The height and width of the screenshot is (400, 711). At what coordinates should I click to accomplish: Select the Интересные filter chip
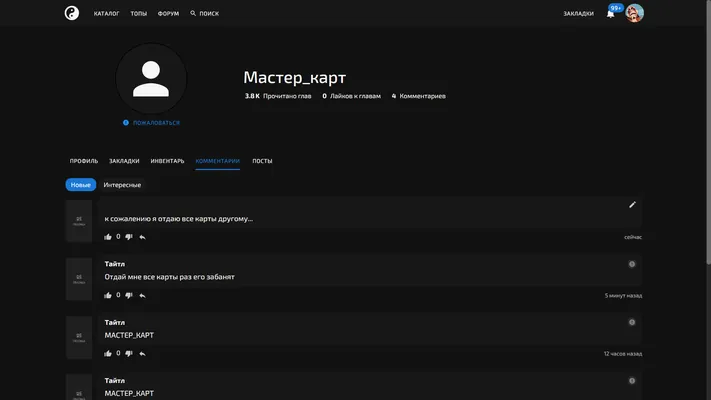click(x=122, y=185)
